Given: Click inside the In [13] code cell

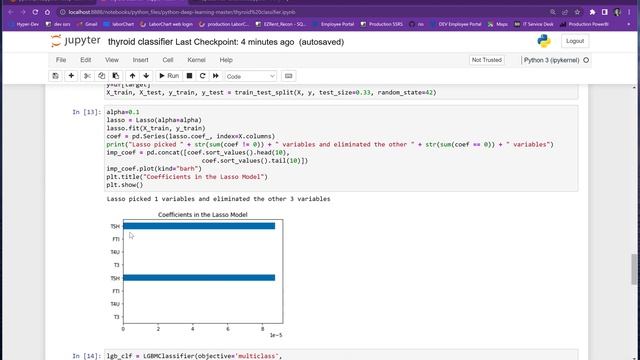Looking at the screenshot, I should pyautogui.click(x=341, y=148).
